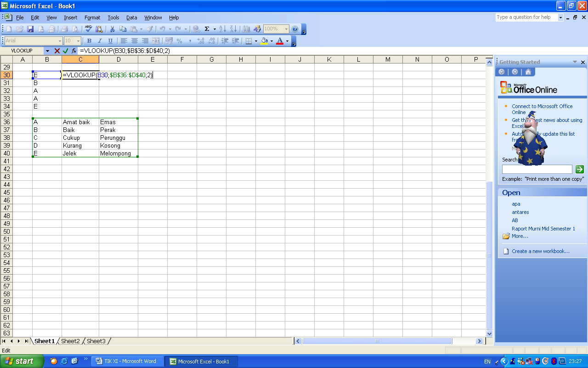Click the Print icon in the toolbar

pyautogui.click(x=65, y=29)
